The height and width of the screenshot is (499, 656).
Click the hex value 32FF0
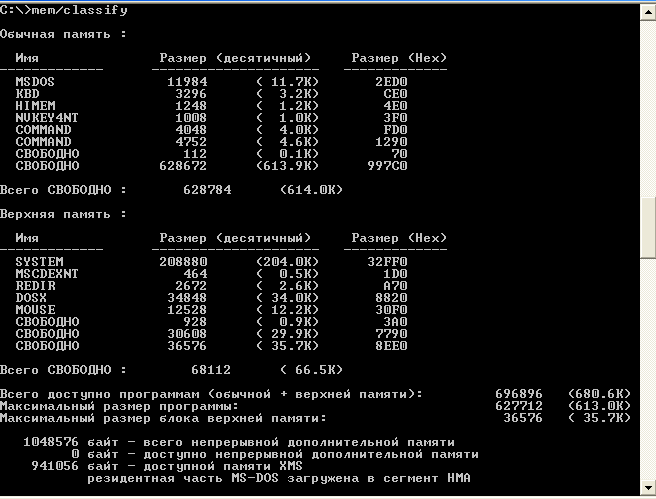pyautogui.click(x=387, y=262)
